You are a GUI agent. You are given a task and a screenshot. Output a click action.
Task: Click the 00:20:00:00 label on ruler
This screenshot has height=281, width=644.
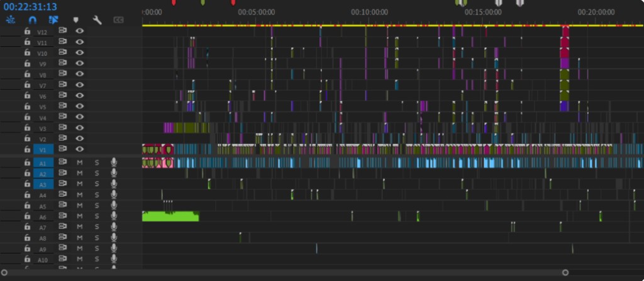[x=596, y=13]
